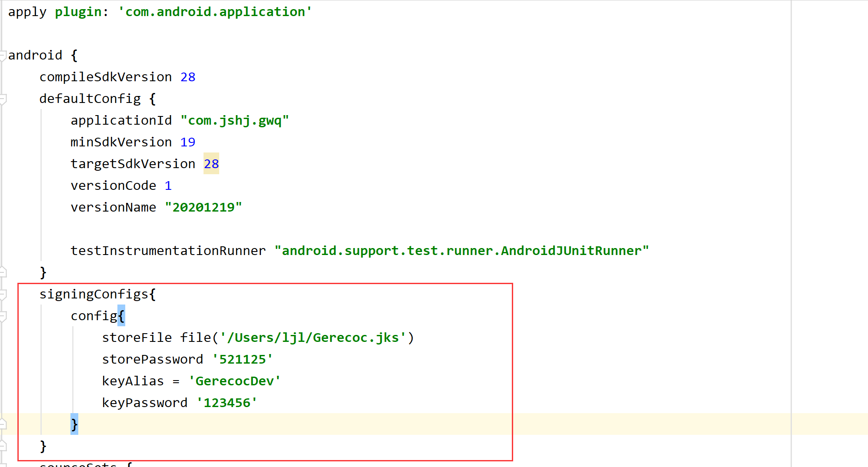Click the 'file(' call on storeFile line

pos(200,338)
